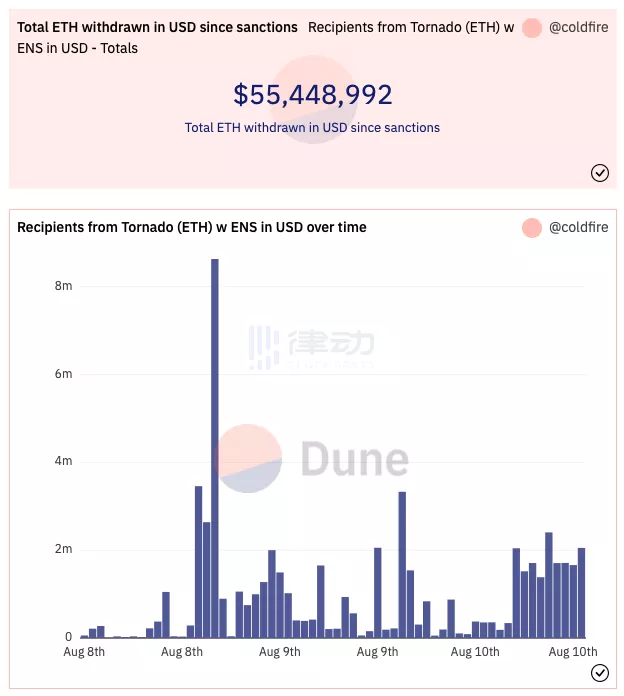Open @coldfire profile link in chart panel
This screenshot has height=696, width=624.
pyautogui.click(x=578, y=227)
